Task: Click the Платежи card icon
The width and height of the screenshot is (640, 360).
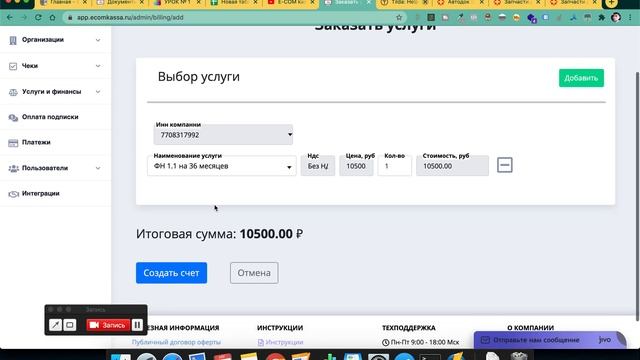Action: pyautogui.click(x=13, y=143)
